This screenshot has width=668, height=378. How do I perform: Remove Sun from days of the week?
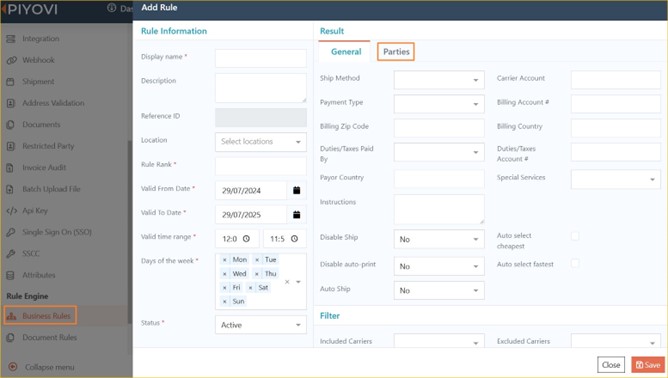click(x=225, y=302)
